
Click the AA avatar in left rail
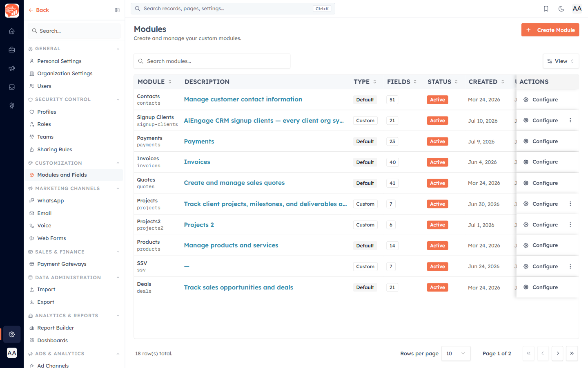[x=12, y=353]
